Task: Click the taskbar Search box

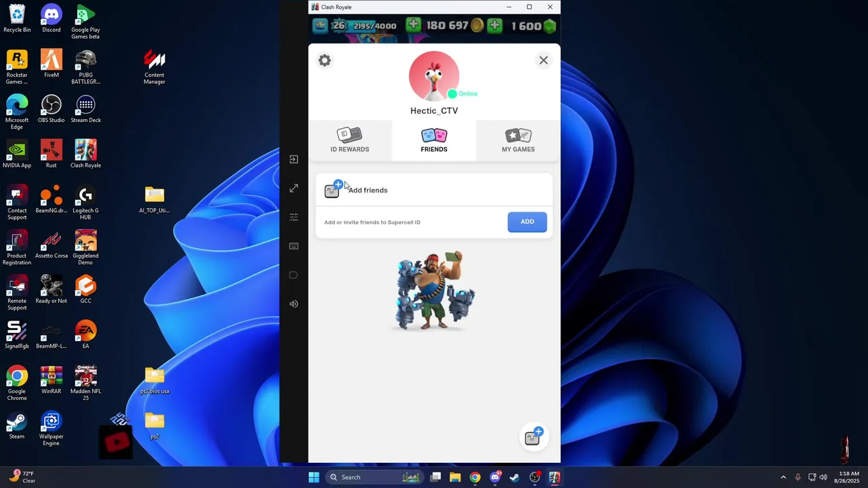Action: tap(374, 477)
